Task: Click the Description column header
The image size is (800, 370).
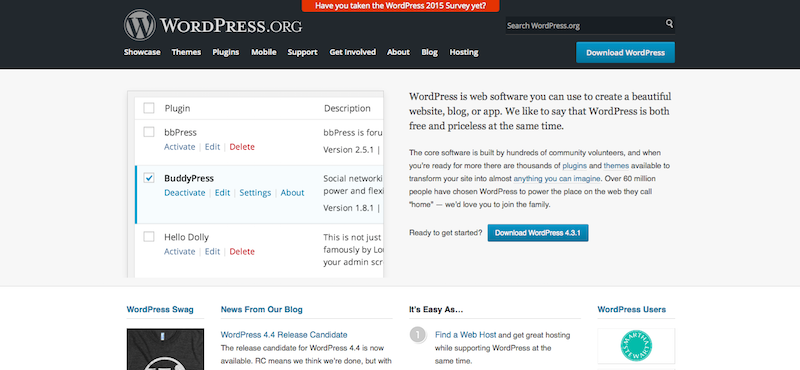Action: (x=347, y=108)
